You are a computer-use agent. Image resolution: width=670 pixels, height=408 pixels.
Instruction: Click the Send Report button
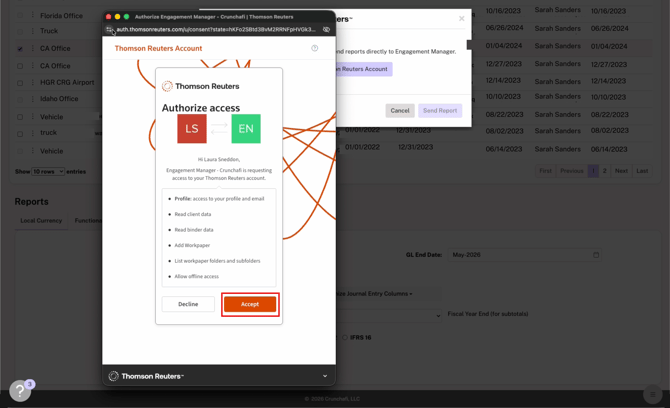point(440,110)
